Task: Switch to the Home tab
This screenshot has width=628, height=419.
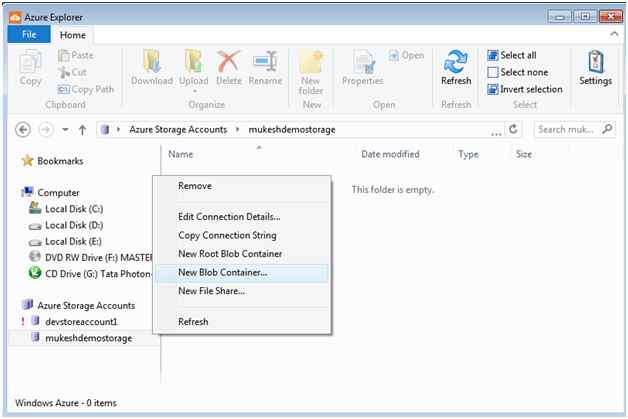Action: [x=72, y=35]
